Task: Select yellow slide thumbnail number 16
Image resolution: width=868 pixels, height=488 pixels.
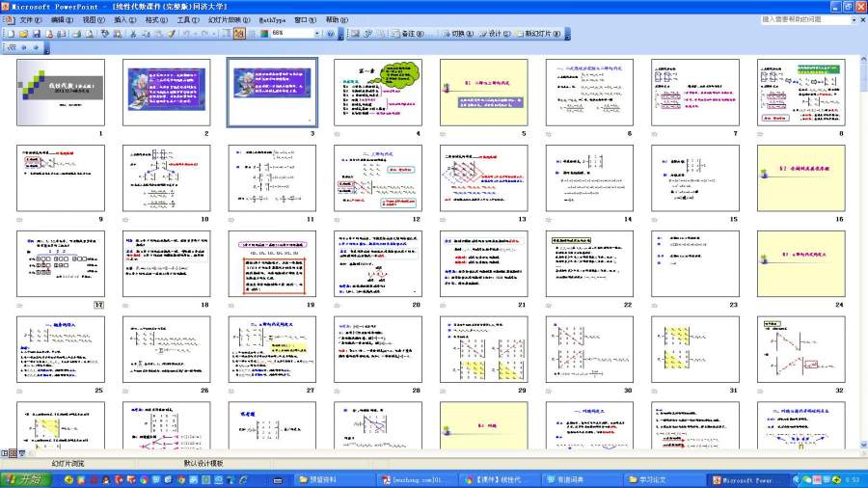Action: pyautogui.click(x=801, y=178)
